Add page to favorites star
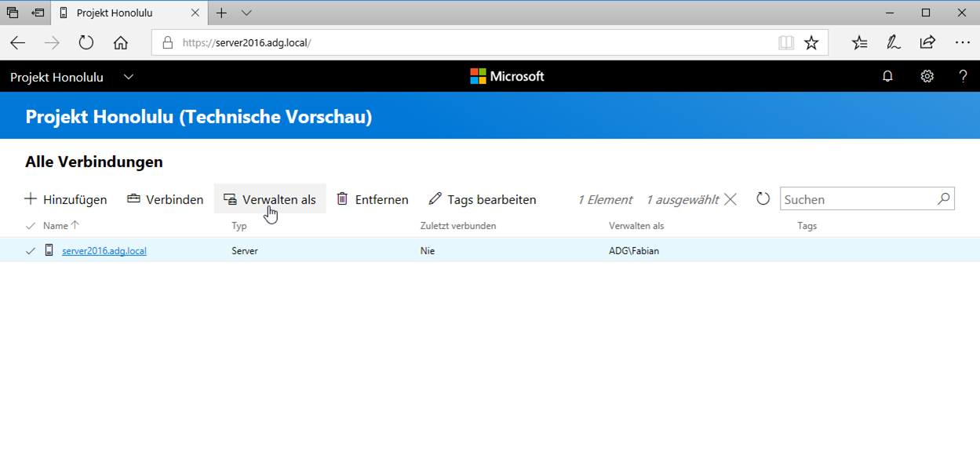 811,43
